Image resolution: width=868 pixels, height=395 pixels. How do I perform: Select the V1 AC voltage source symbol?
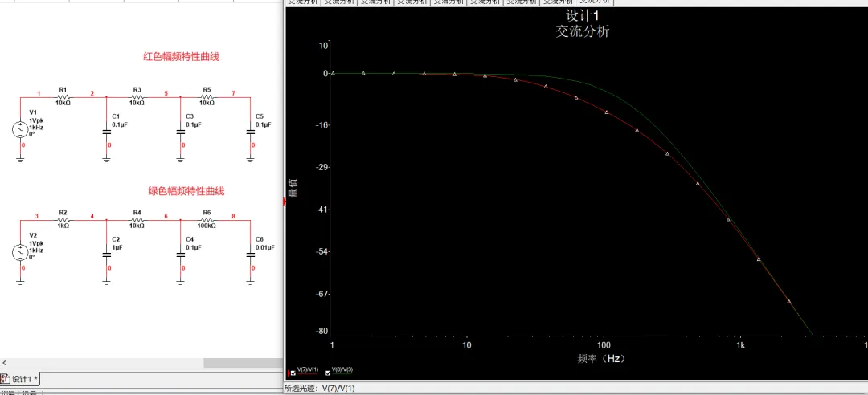coord(21,130)
